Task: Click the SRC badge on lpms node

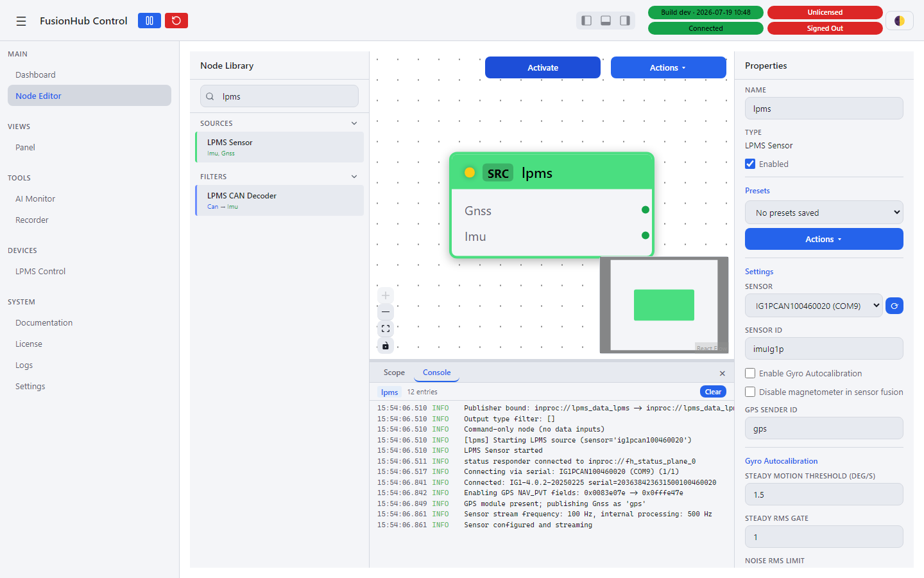Action: tap(498, 173)
